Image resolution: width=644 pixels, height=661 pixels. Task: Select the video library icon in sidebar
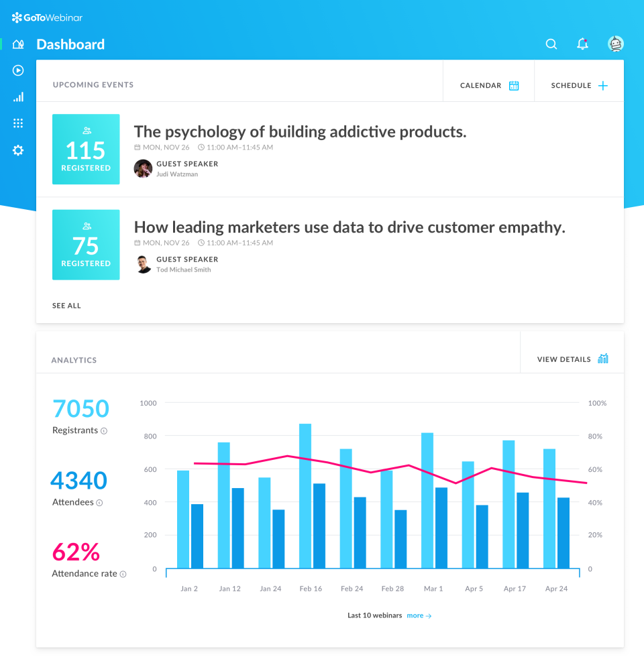tap(18, 70)
